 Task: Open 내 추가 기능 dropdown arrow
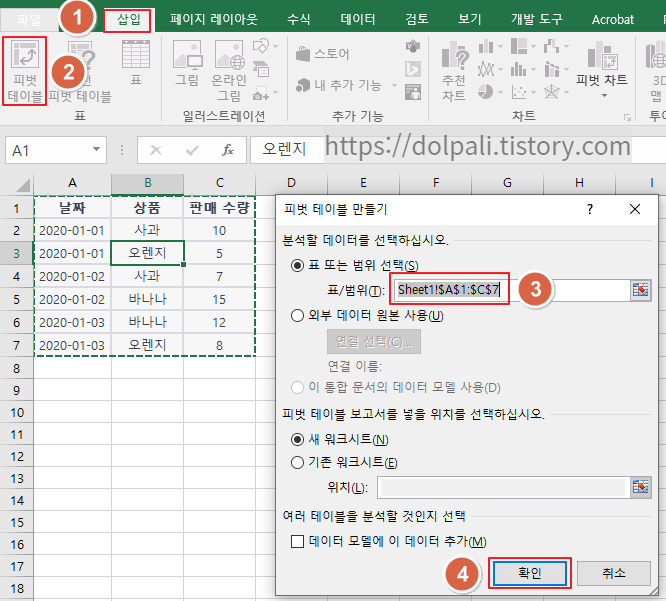click(394, 85)
